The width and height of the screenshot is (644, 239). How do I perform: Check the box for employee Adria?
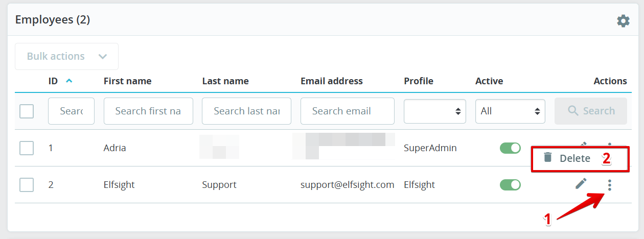pos(27,148)
